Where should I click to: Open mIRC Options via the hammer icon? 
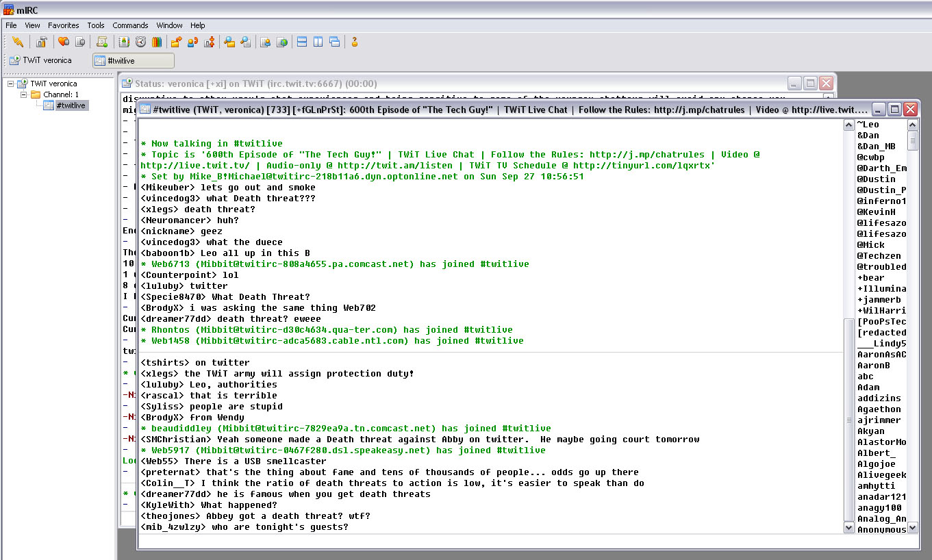(x=42, y=42)
